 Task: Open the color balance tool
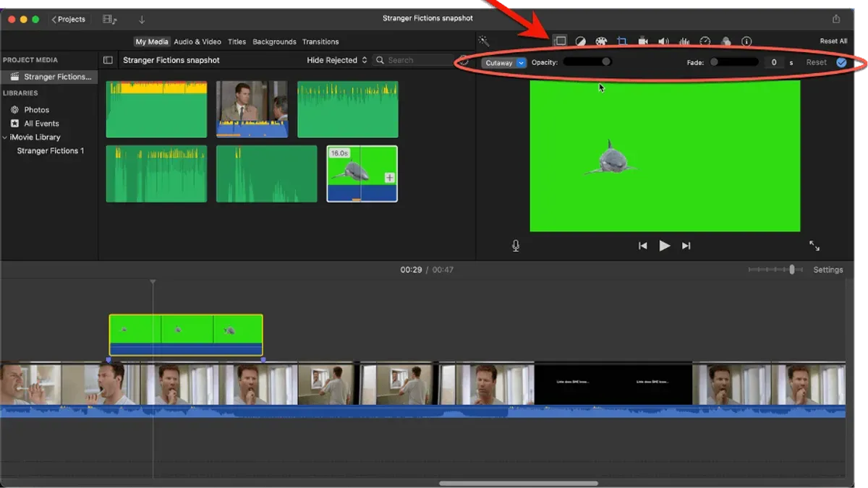(x=580, y=42)
